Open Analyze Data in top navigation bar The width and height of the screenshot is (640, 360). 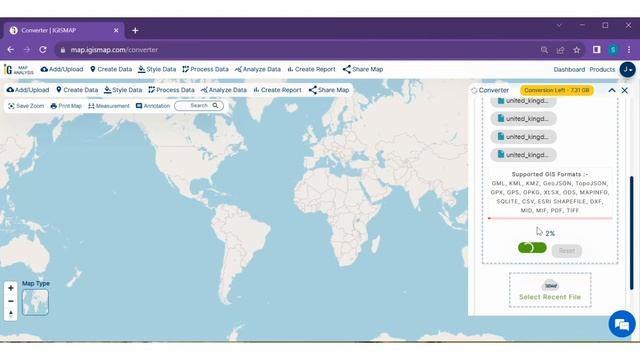258,69
